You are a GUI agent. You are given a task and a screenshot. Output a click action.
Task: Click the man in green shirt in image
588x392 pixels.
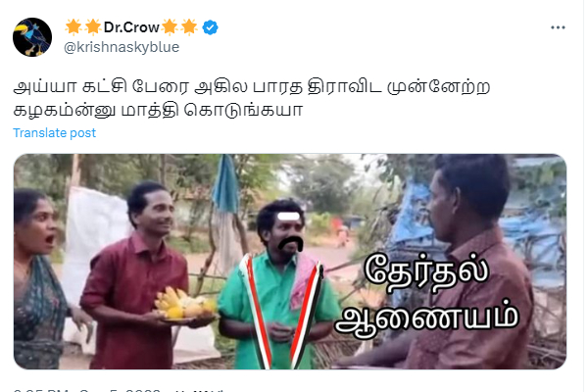click(279, 285)
